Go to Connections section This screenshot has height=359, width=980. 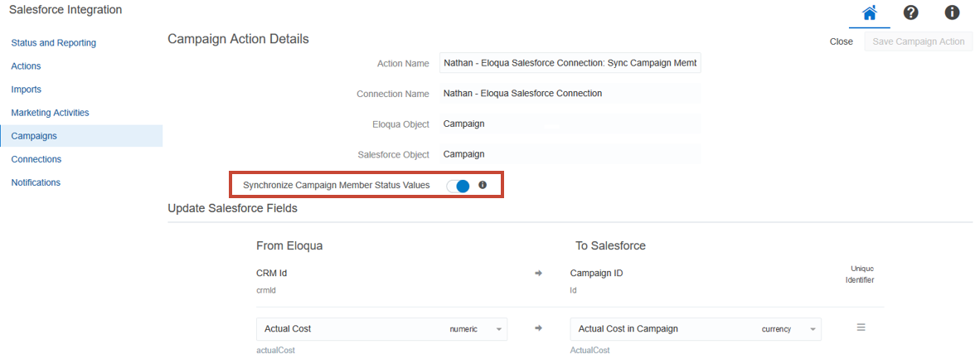36,159
